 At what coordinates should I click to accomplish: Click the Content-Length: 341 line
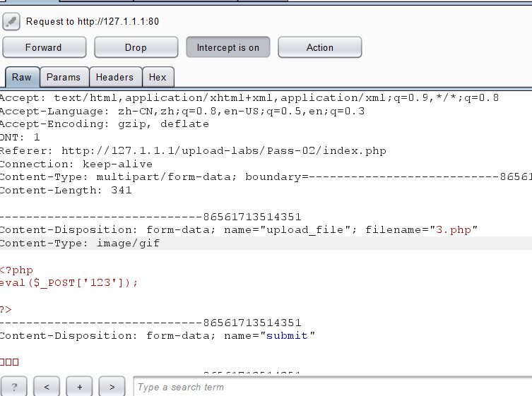pyautogui.click(x=66, y=190)
